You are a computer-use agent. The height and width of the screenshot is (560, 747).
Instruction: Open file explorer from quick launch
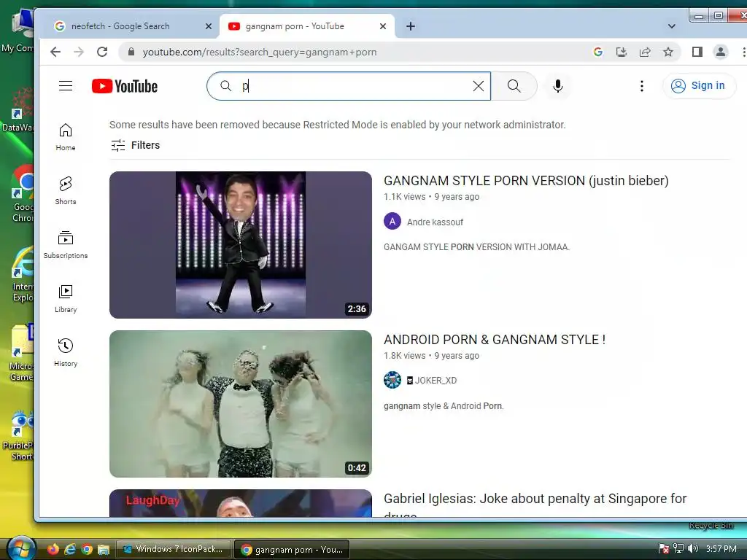pos(104,550)
